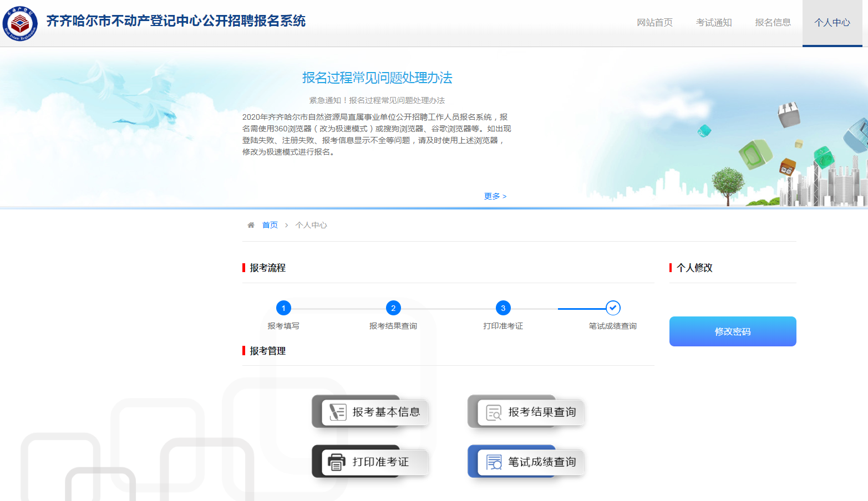This screenshot has width=868, height=501.
Task: Click the 笔试成绩查询 button
Action: (x=526, y=462)
